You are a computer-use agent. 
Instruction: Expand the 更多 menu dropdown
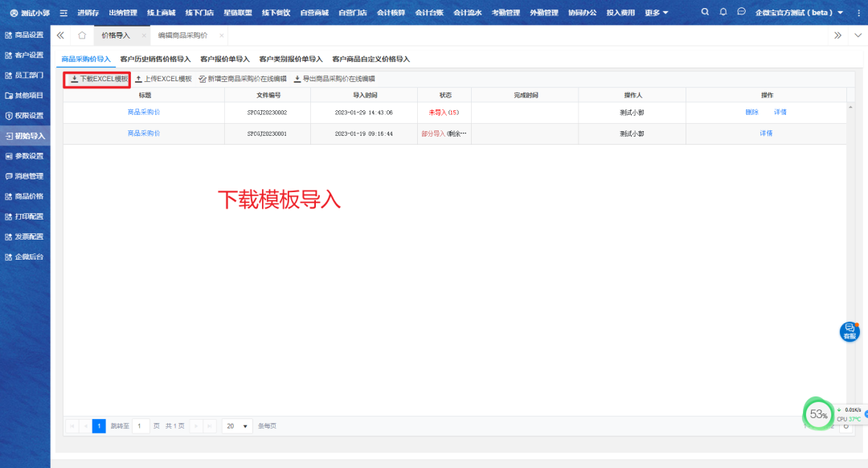[x=656, y=13]
